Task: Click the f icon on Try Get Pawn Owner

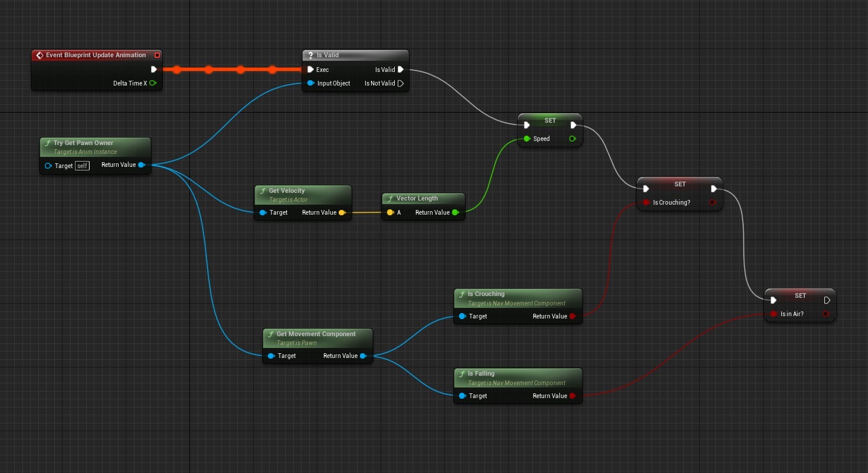Action: tap(48, 143)
